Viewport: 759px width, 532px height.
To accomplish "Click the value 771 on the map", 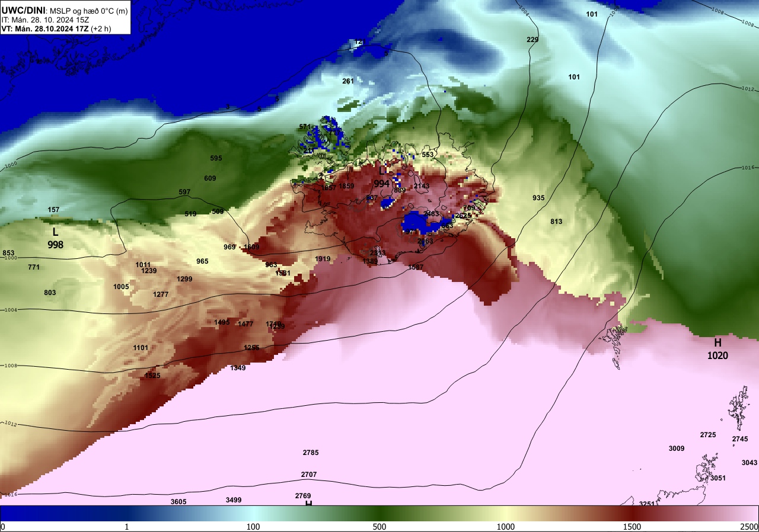I will pyautogui.click(x=34, y=267).
